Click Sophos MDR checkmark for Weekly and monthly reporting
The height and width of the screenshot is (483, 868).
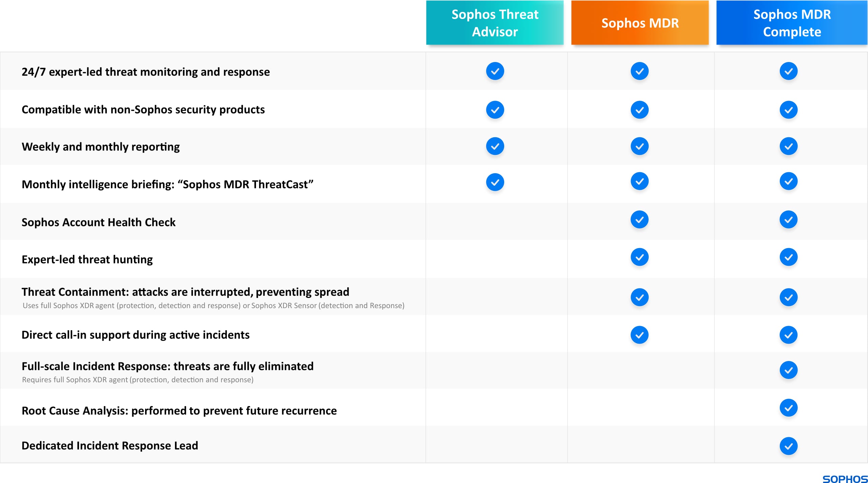point(639,146)
